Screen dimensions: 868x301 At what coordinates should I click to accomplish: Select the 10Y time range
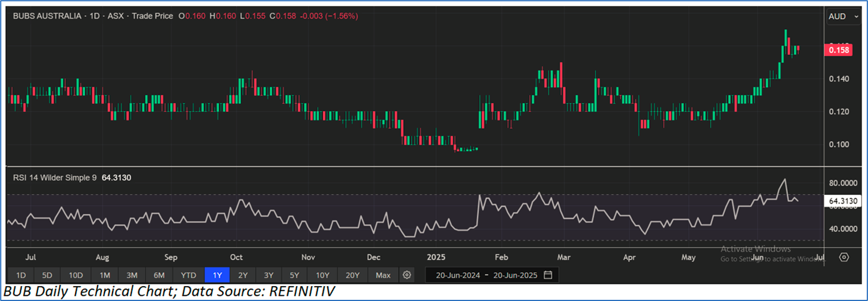click(x=322, y=275)
